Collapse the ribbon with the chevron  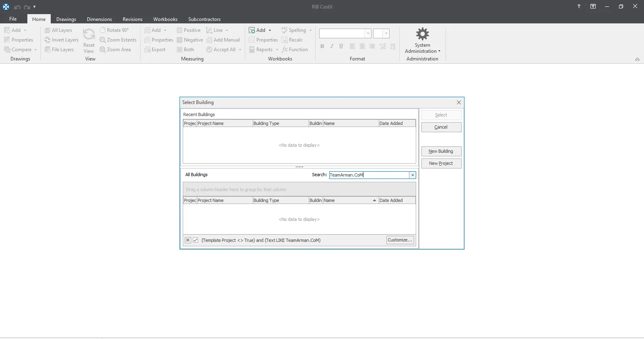(637, 59)
